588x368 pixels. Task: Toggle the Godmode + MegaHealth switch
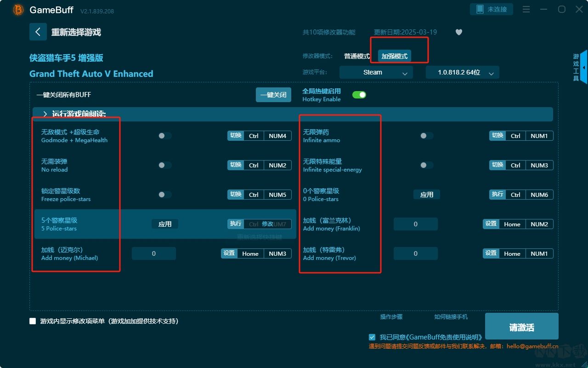pyautogui.click(x=164, y=136)
